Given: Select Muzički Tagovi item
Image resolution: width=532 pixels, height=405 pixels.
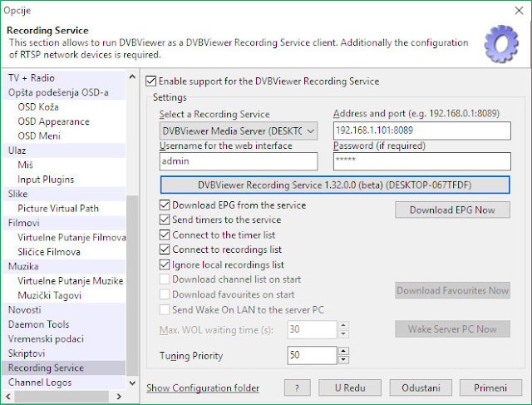Looking at the screenshot, I should click(x=50, y=295).
